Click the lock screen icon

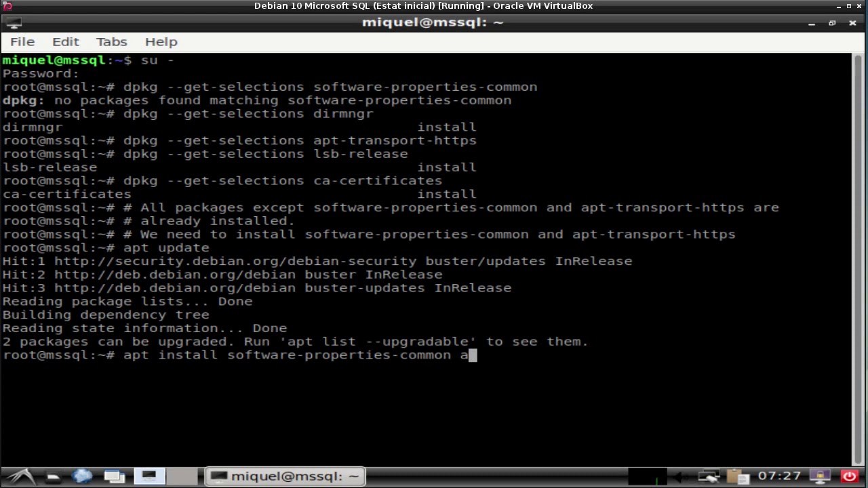821,476
